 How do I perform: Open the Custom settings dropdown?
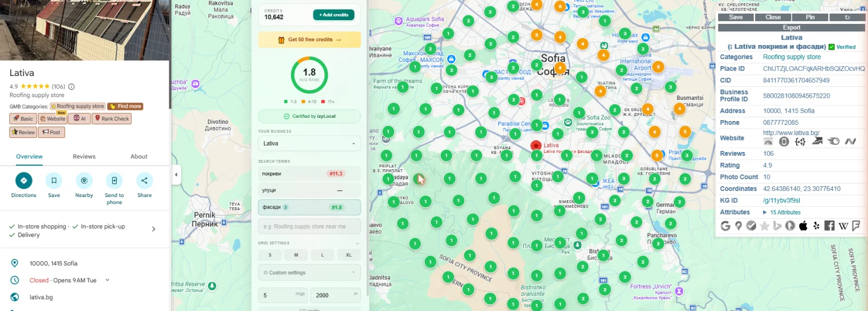pyautogui.click(x=309, y=272)
